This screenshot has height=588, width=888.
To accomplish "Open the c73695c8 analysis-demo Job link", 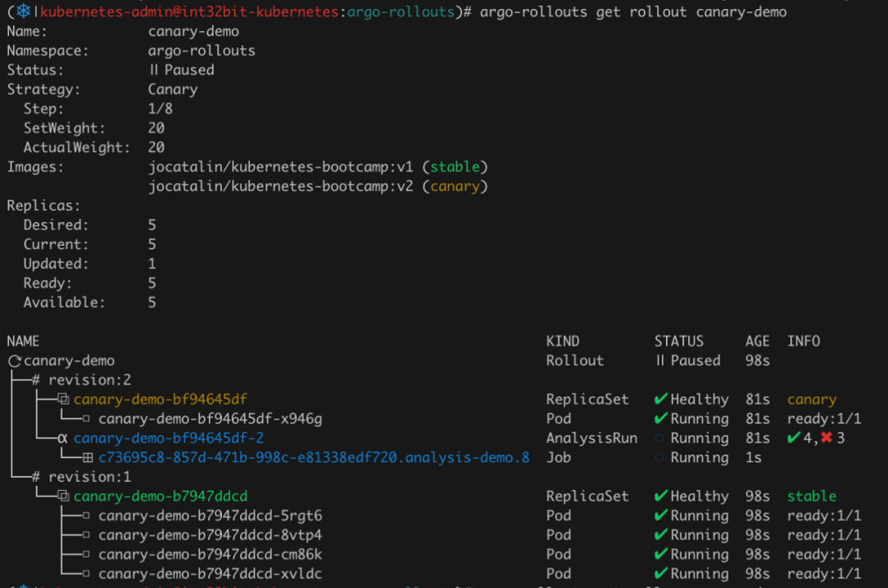I will 313,458.
